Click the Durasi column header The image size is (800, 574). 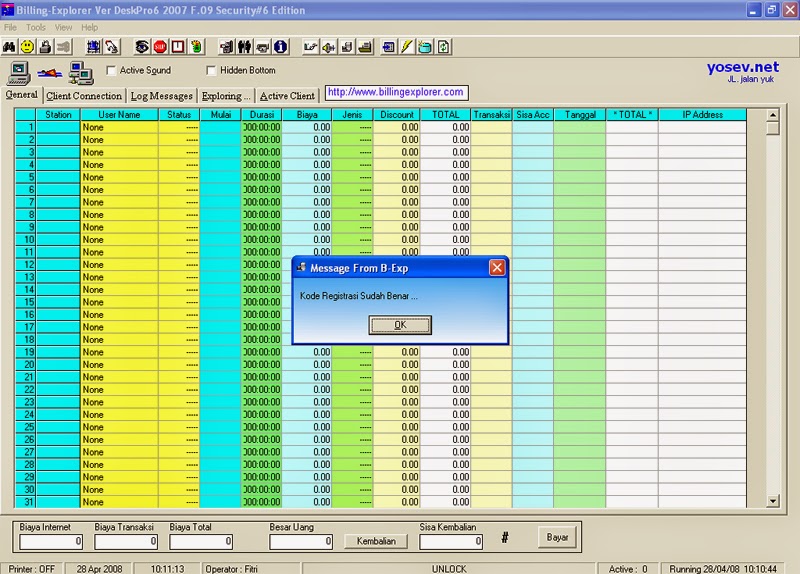[x=261, y=115]
